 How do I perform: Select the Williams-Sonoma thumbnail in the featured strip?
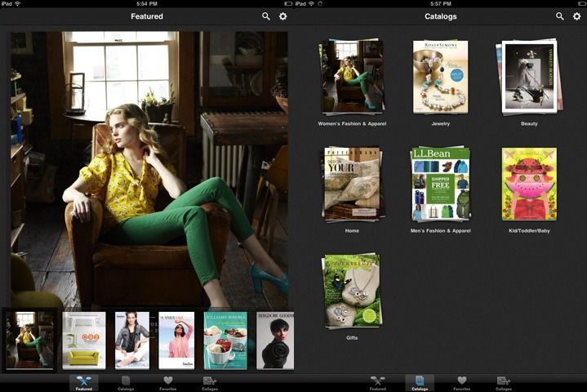coord(225,340)
